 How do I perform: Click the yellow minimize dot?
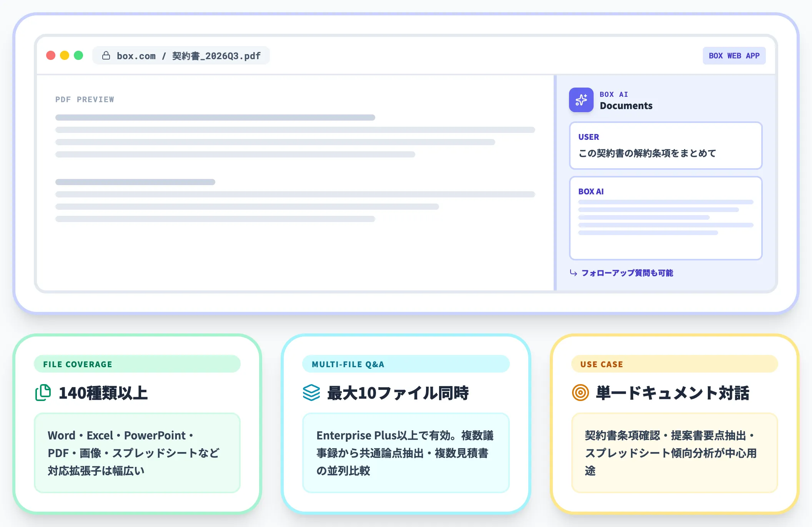[x=65, y=55]
